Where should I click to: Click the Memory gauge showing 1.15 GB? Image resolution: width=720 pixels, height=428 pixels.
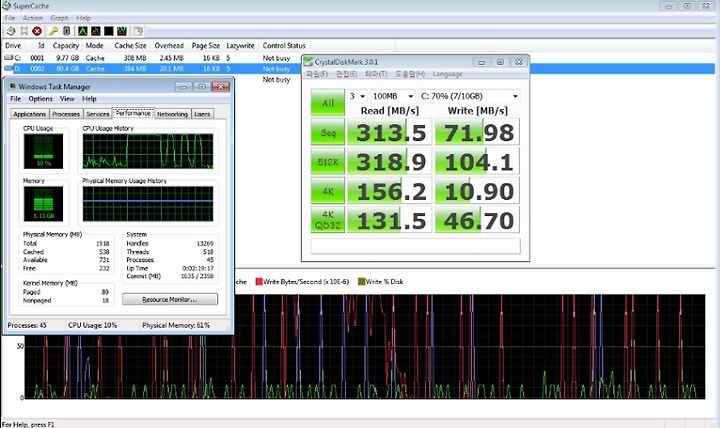tap(44, 204)
